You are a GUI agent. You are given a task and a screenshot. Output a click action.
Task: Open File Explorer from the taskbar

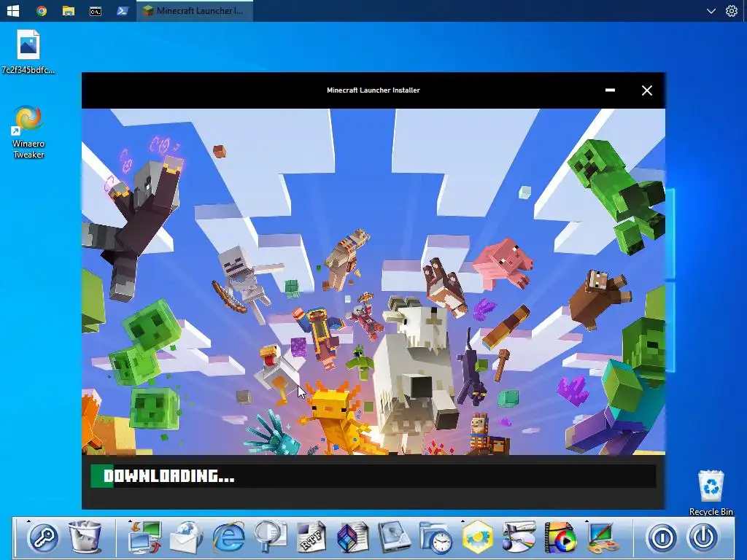coord(68,10)
